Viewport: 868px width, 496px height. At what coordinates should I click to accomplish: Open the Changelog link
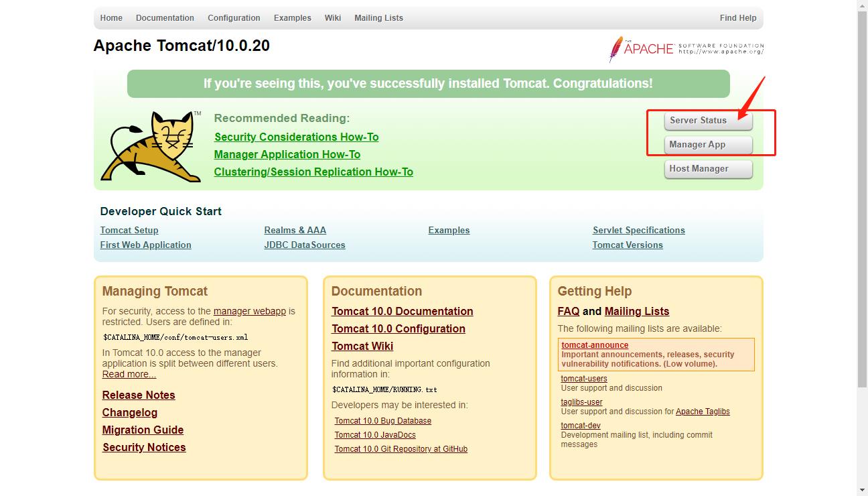(x=130, y=412)
